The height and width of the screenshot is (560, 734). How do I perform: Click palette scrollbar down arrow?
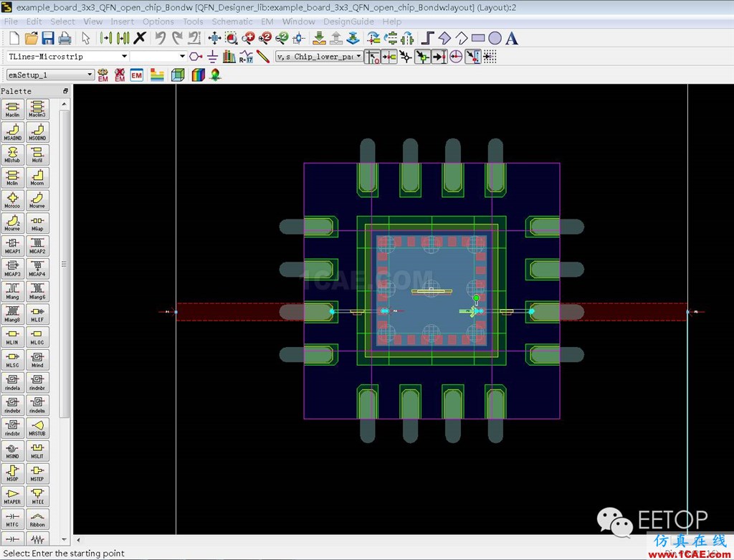[65, 539]
